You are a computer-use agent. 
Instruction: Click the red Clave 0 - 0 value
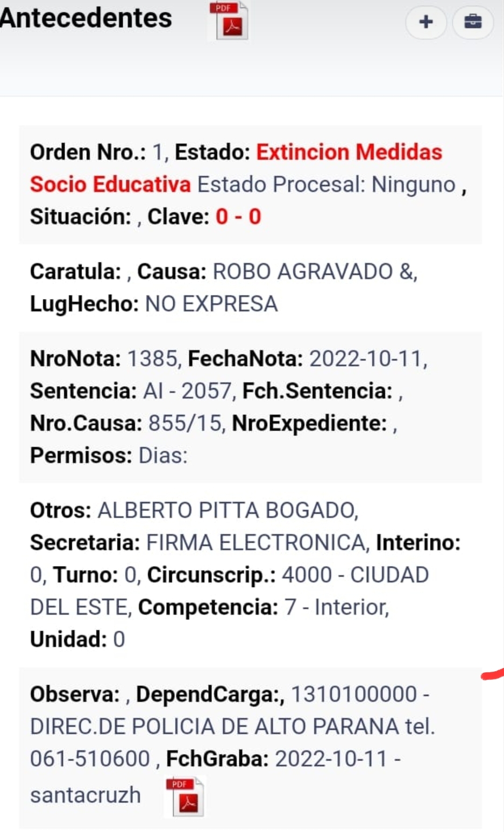pyautogui.click(x=238, y=217)
